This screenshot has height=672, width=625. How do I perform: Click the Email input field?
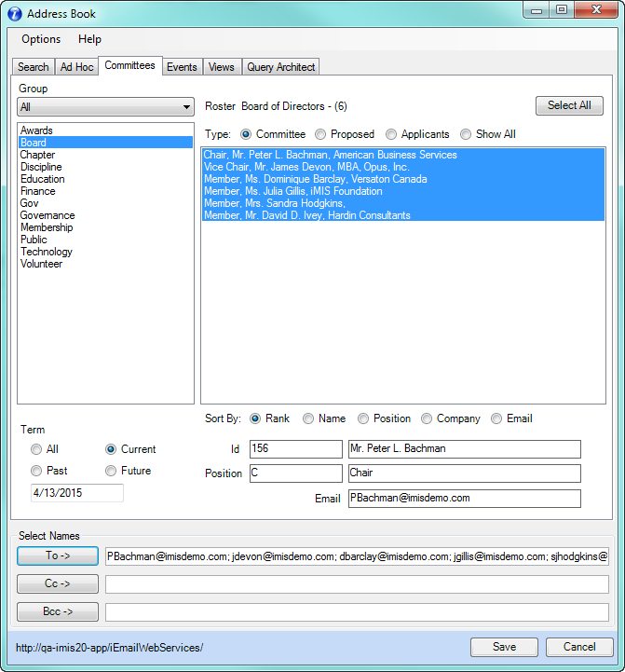(x=464, y=499)
